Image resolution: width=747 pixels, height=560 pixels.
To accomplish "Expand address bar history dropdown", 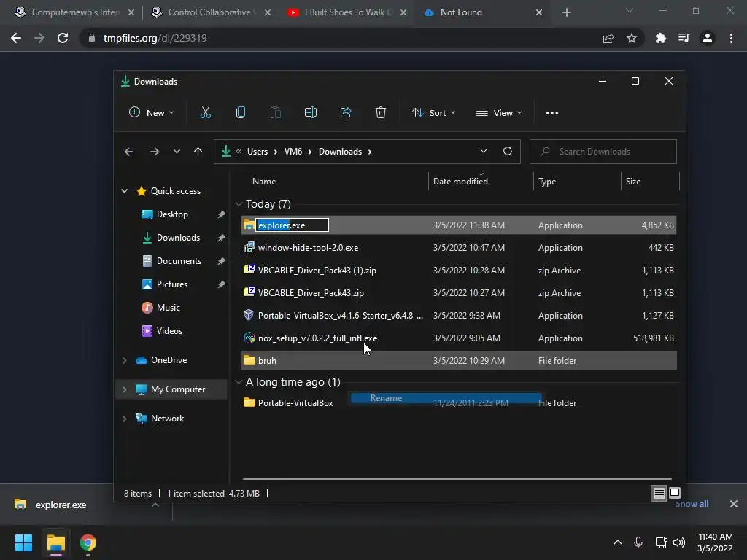I will (x=484, y=152).
